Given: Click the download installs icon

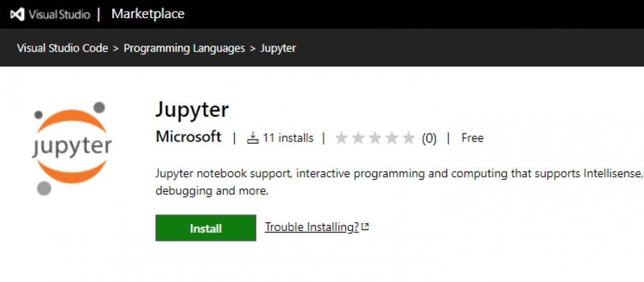Looking at the screenshot, I should click(253, 138).
